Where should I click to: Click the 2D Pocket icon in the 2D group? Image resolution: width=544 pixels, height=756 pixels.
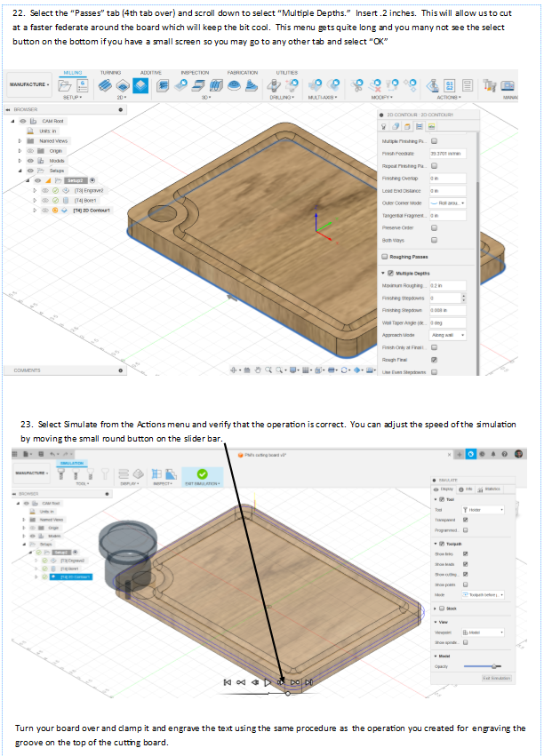click(123, 86)
